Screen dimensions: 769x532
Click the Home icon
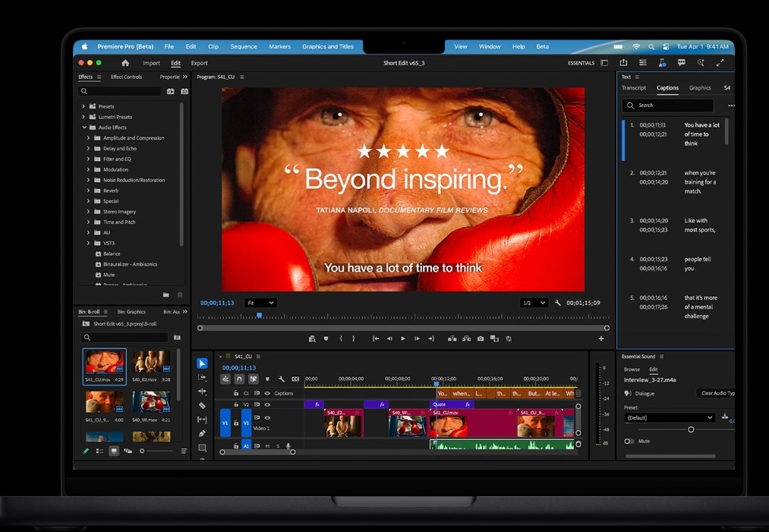click(125, 63)
